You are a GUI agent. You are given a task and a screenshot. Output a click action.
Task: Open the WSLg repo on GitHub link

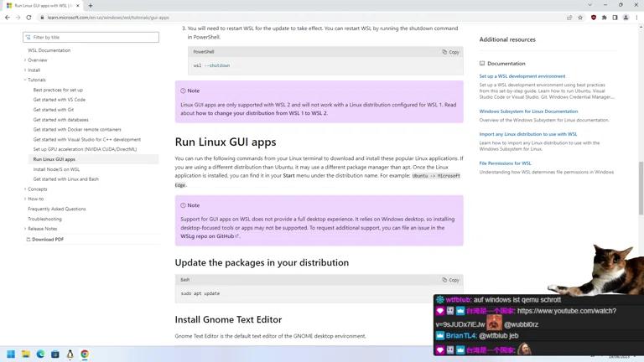coord(210,236)
